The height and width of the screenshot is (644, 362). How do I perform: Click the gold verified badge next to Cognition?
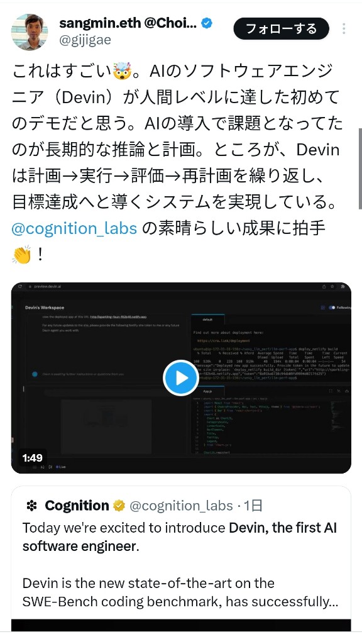pyautogui.click(x=119, y=506)
